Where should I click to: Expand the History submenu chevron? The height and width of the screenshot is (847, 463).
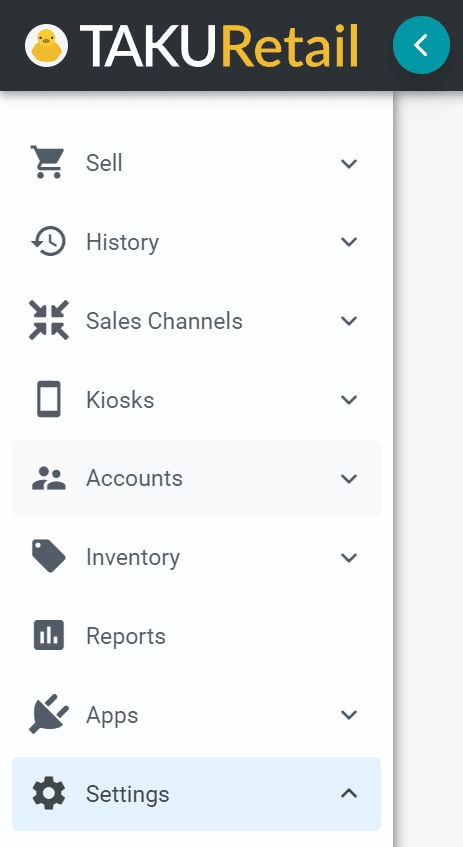349,241
